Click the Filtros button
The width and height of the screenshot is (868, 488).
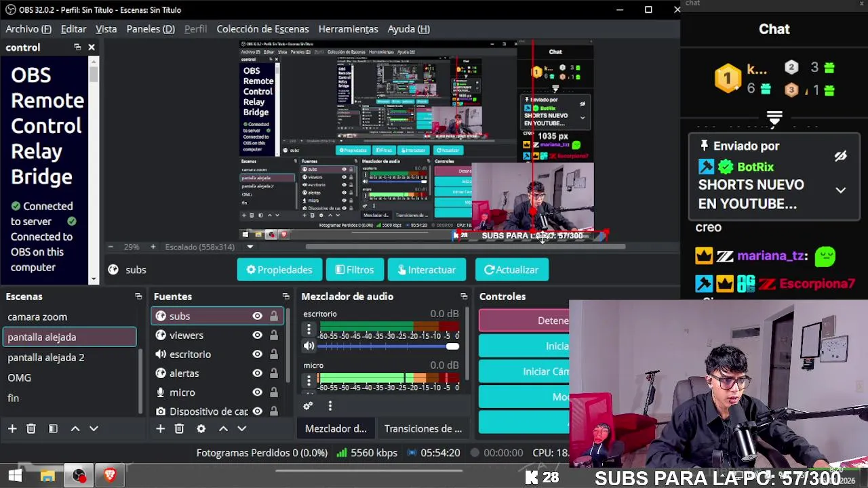tap(355, 270)
